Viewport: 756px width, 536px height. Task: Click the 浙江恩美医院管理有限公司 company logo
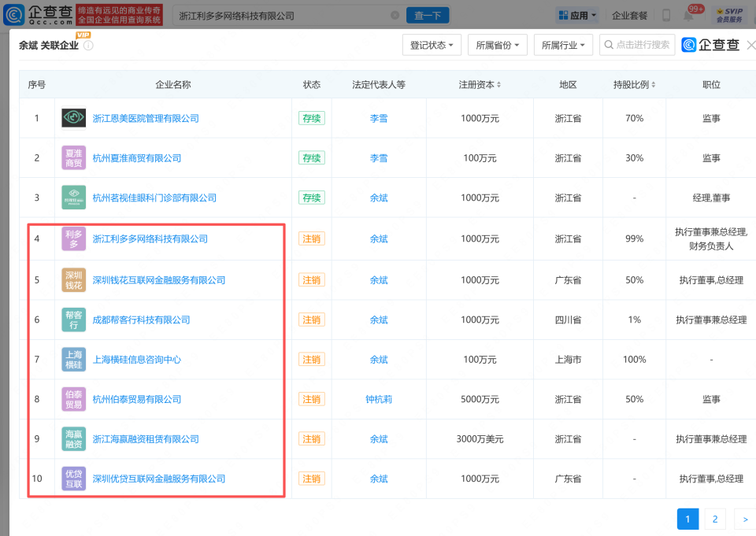click(74, 118)
